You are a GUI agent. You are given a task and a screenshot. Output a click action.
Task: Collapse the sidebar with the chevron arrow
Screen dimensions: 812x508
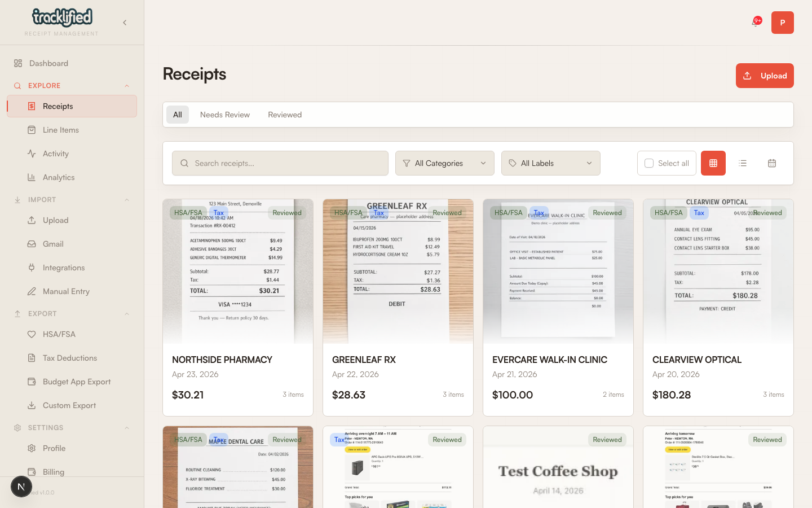pos(125,23)
